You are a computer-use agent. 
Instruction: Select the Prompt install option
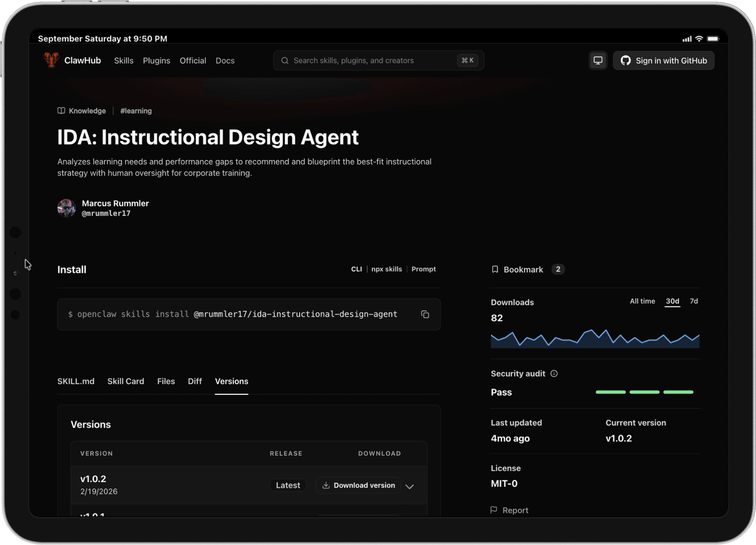pos(423,269)
